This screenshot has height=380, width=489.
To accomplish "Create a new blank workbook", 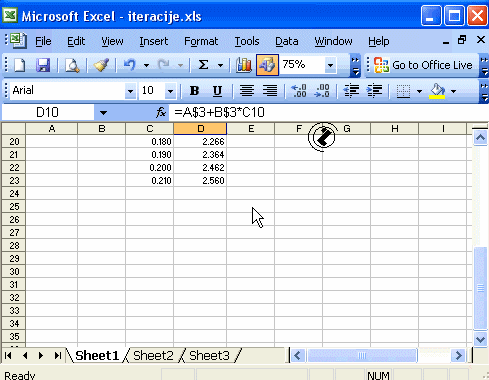I will pyautogui.click(x=19, y=65).
